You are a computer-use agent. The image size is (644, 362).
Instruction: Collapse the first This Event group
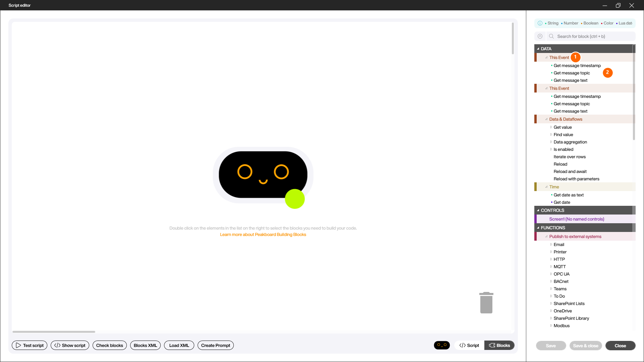pyautogui.click(x=546, y=57)
